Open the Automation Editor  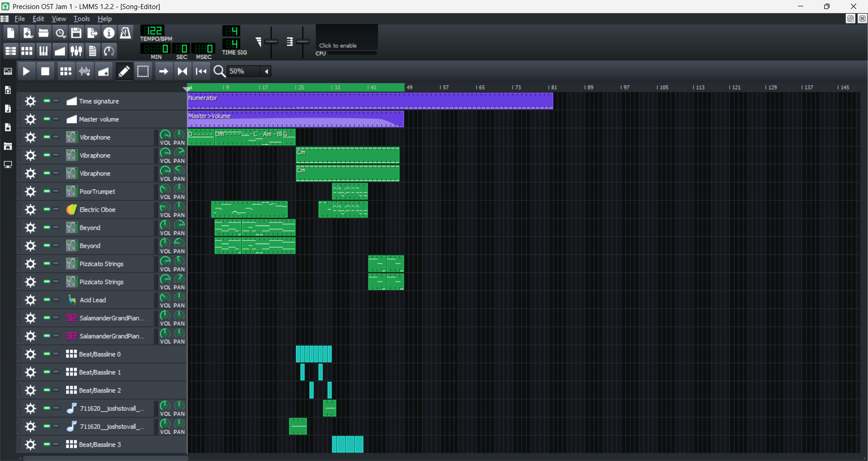point(60,51)
